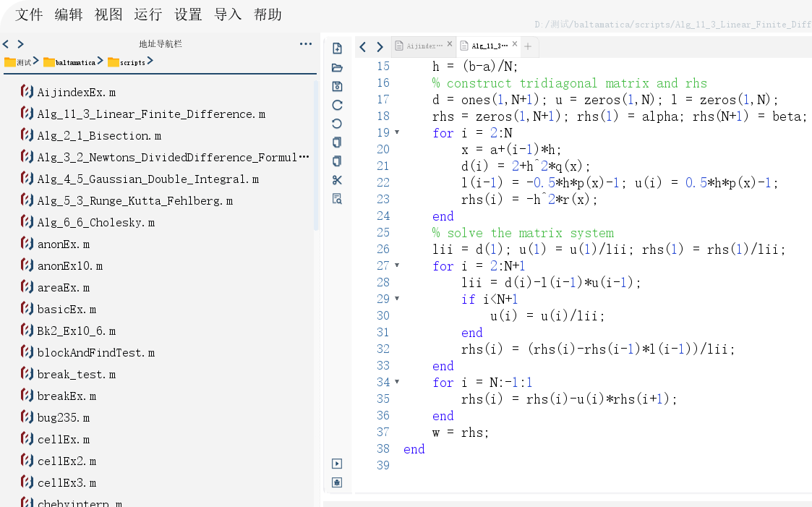The height and width of the screenshot is (507, 812).
Task: Click the scripts folder breadcrumb
Action: [x=127, y=62]
